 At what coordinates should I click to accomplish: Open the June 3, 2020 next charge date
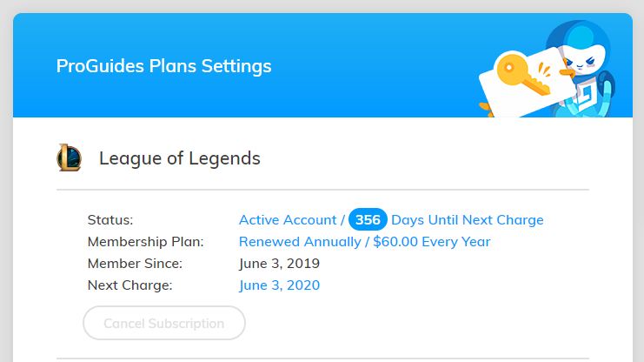(x=279, y=285)
